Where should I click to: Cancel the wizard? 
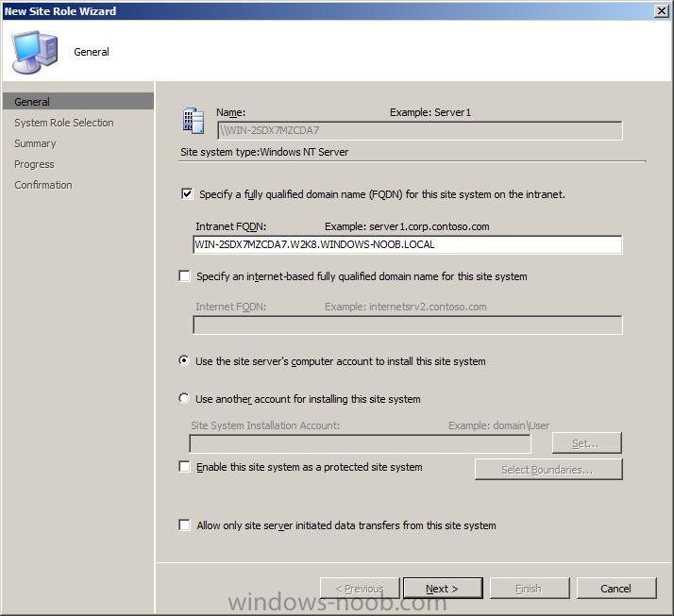pos(616,588)
